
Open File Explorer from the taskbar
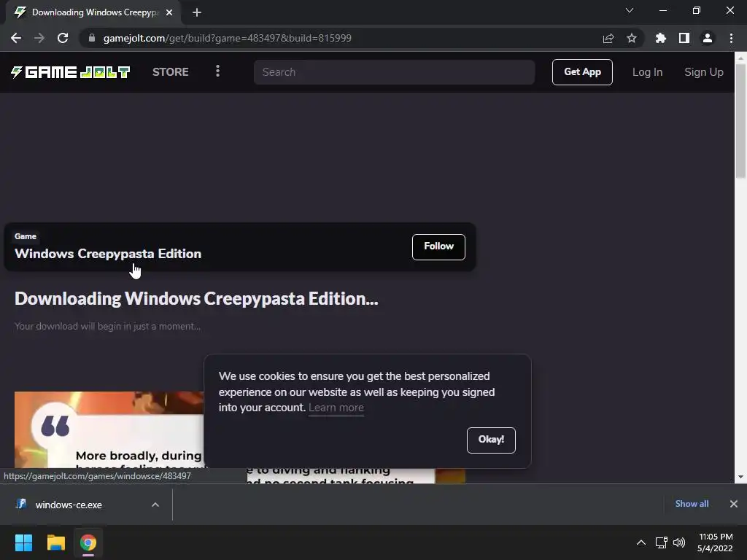(x=55, y=542)
